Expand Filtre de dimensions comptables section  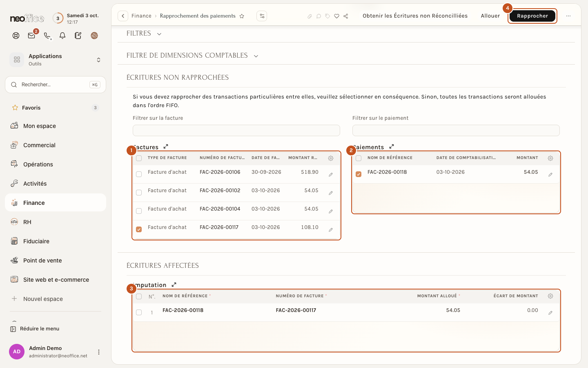point(192,56)
